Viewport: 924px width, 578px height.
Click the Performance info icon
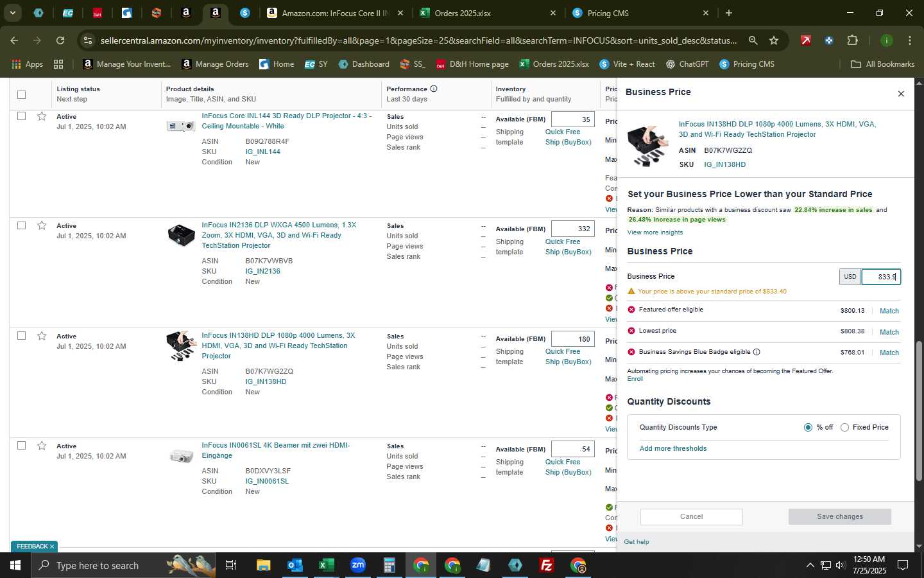pos(434,89)
